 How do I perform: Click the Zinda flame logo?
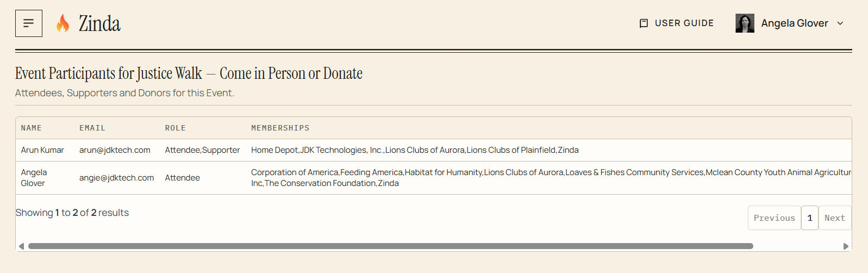coord(63,23)
